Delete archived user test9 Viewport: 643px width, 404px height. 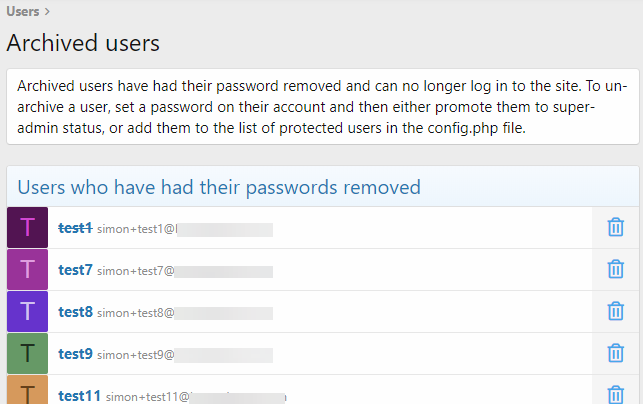pyautogui.click(x=615, y=354)
